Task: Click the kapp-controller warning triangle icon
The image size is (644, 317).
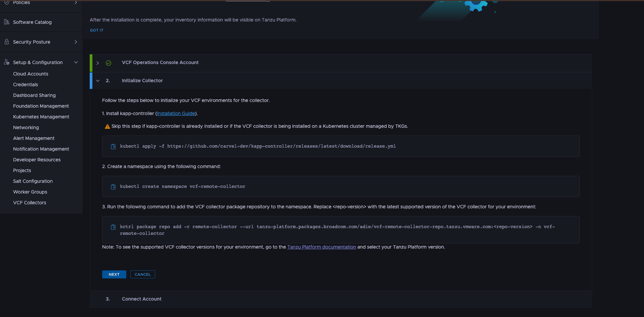Action: click(x=107, y=126)
